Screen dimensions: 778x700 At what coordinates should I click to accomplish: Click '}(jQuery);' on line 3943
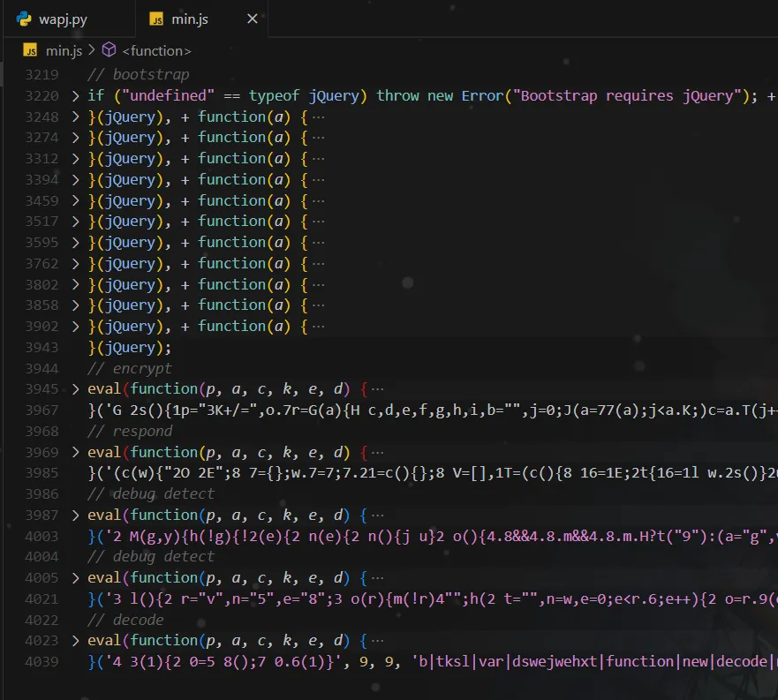click(x=130, y=347)
